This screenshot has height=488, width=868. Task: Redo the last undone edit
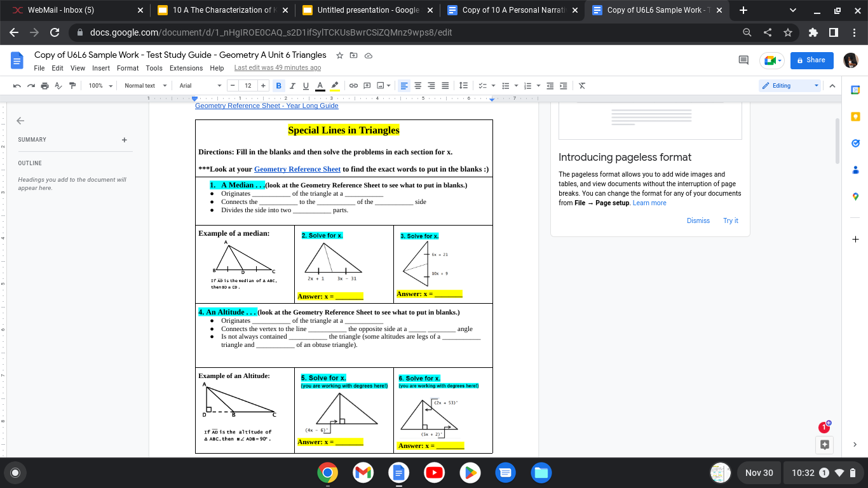click(31, 86)
